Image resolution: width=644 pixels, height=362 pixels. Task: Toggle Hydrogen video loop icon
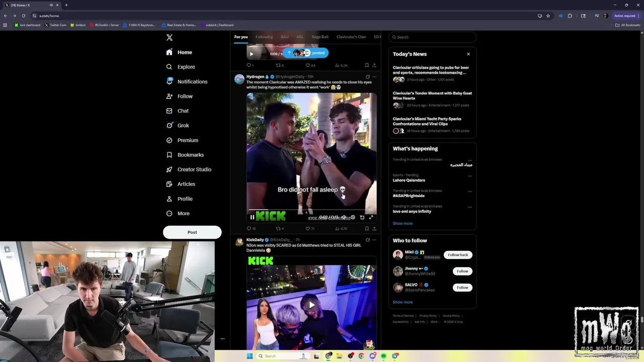coord(362,217)
